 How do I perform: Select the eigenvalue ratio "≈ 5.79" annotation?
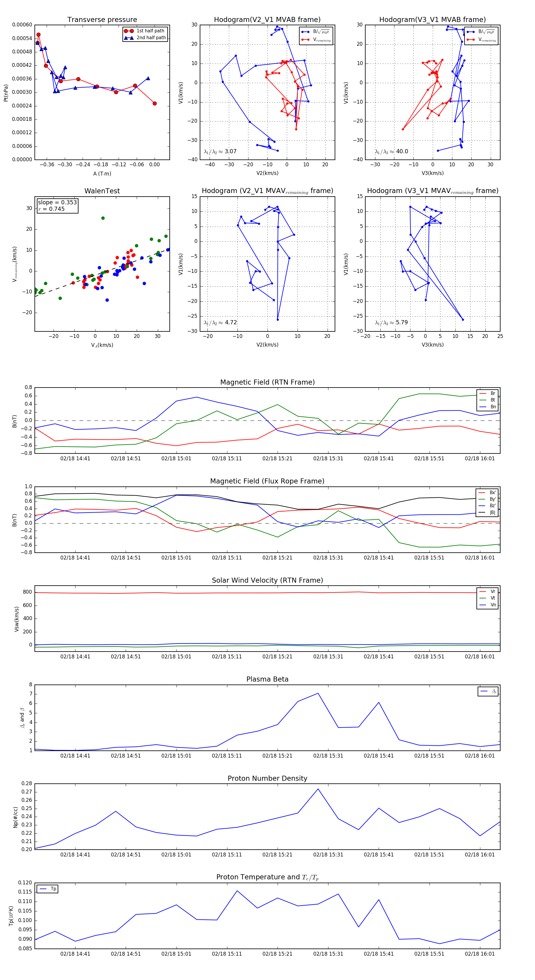click(391, 323)
